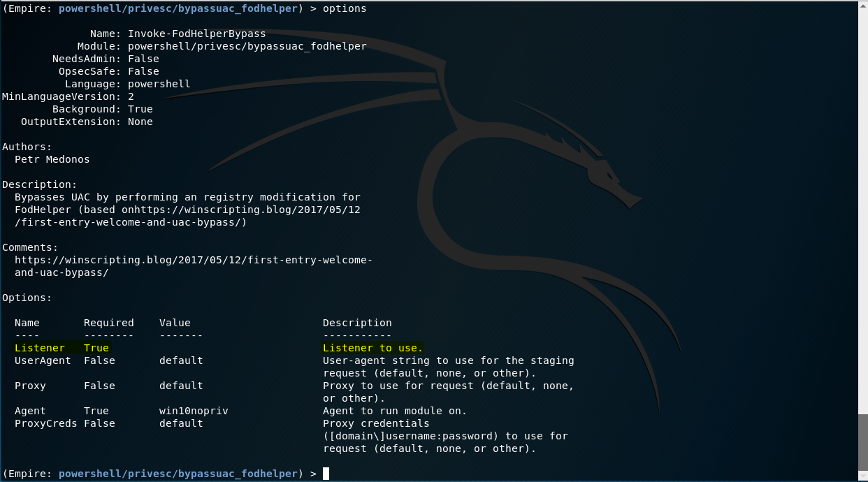868x482 pixels.
Task: Click the author name Petr Medonos
Action: coord(52,159)
